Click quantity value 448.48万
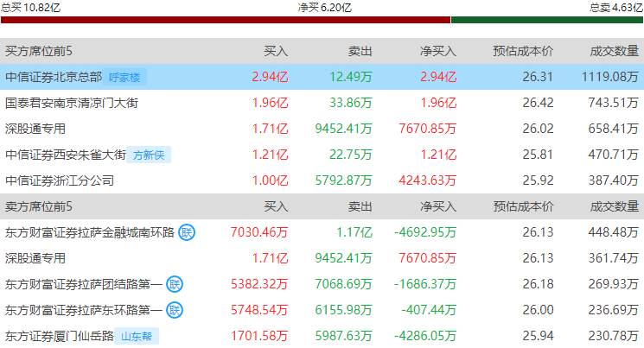The width and height of the screenshot is (644, 348). click(613, 232)
